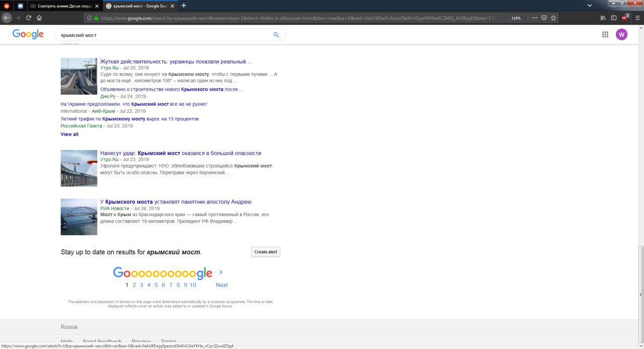Open the Firefox hamburger menu
This screenshot has height=349, width=644.
[x=636, y=18]
